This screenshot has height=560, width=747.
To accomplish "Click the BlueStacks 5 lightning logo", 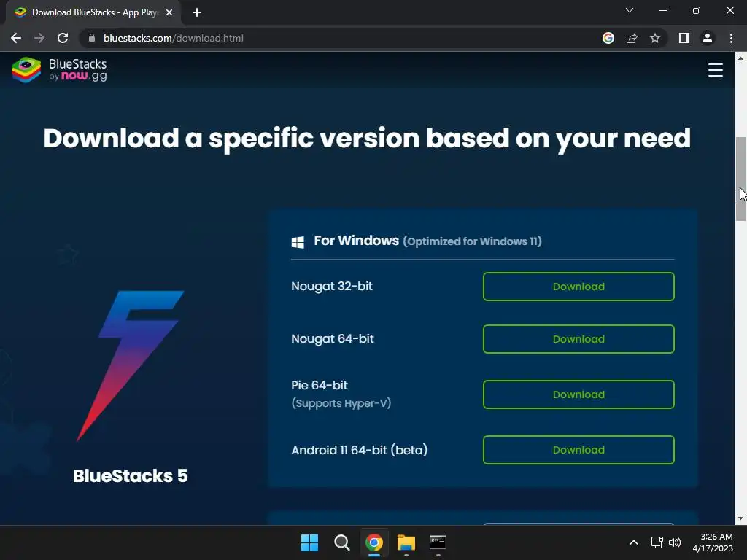I will tap(130, 366).
